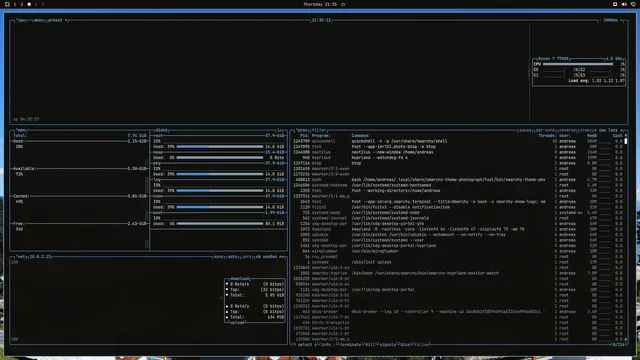Click Nice in process footer
640x360 pixels.
click(405, 344)
